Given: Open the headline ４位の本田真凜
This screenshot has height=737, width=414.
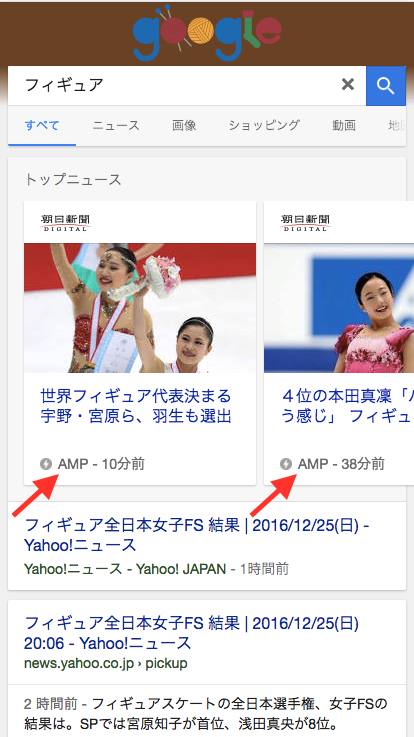Looking at the screenshot, I should [x=347, y=406].
